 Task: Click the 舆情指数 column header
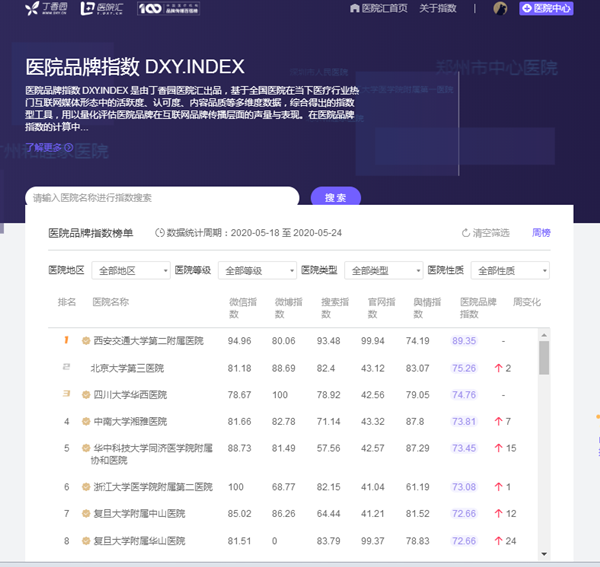click(x=427, y=308)
